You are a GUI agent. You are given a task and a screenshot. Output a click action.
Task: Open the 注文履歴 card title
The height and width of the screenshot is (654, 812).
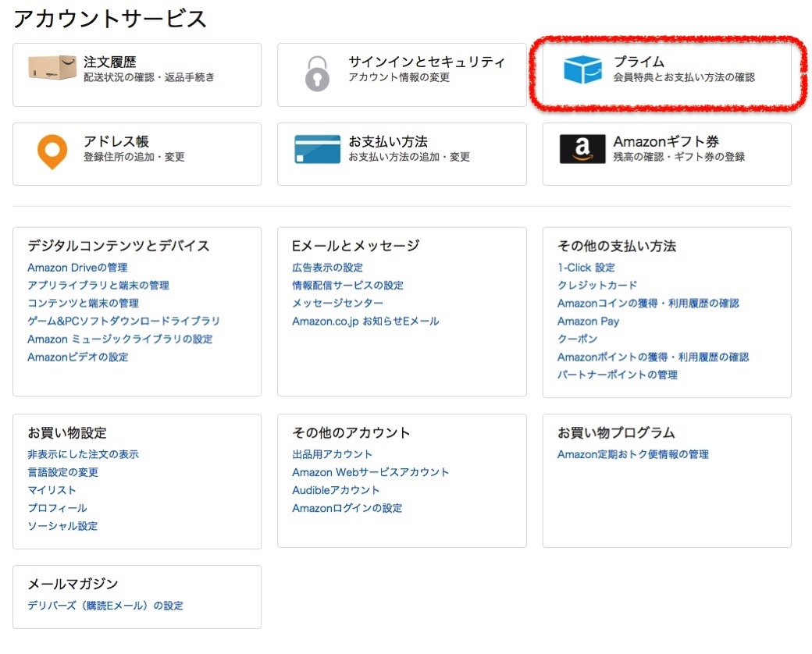click(110, 62)
